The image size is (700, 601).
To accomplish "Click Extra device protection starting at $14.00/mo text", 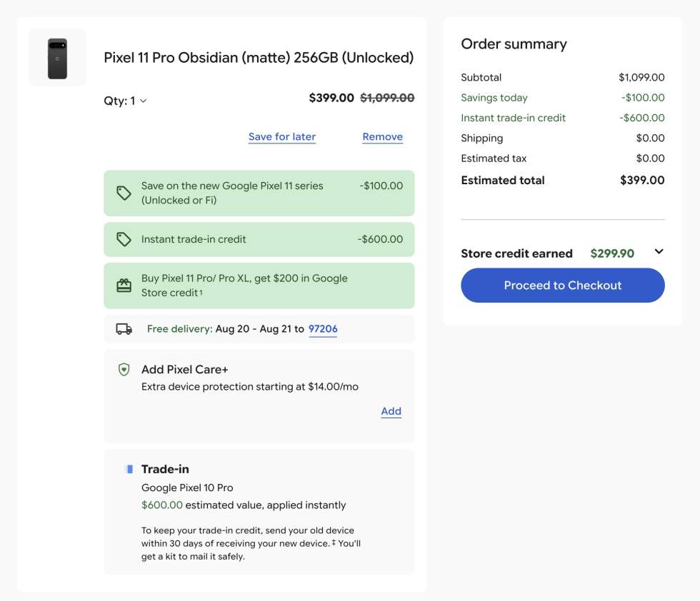I will tap(249, 387).
